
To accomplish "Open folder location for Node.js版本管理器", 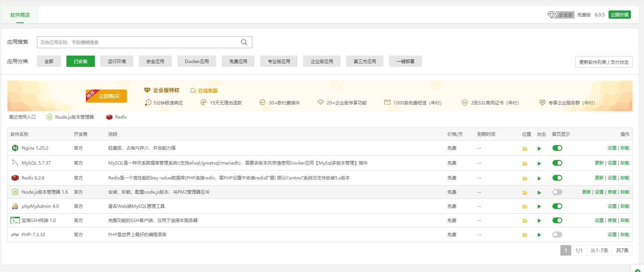I will point(525,193).
